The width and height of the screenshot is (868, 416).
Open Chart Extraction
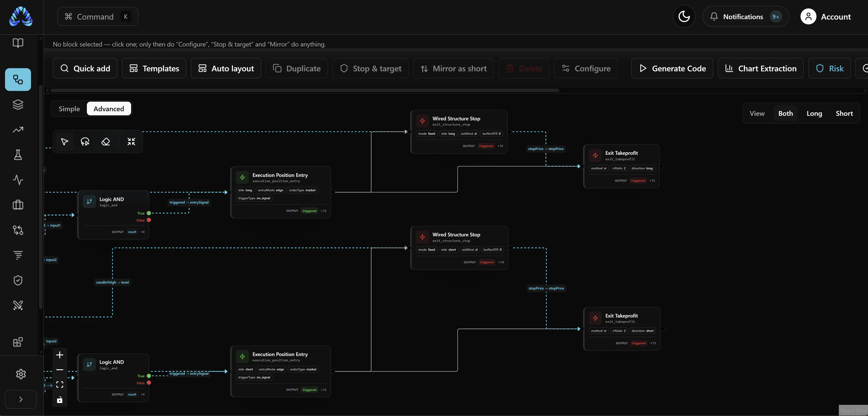click(x=761, y=68)
